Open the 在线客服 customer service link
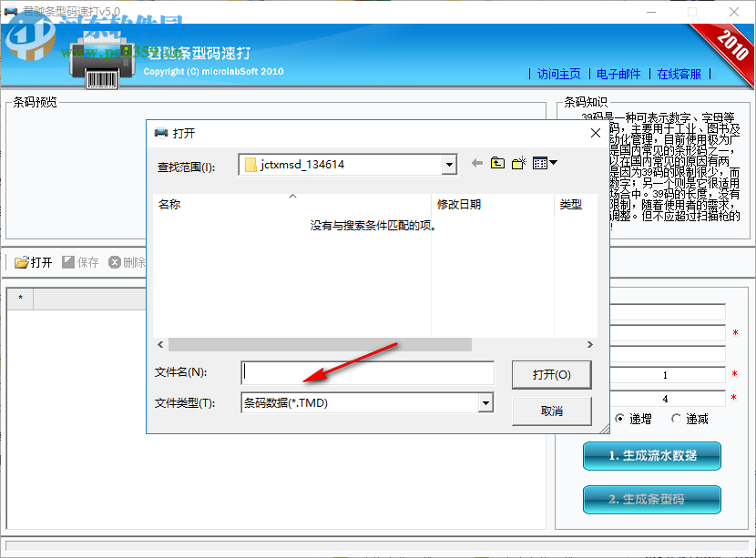 pyautogui.click(x=679, y=74)
